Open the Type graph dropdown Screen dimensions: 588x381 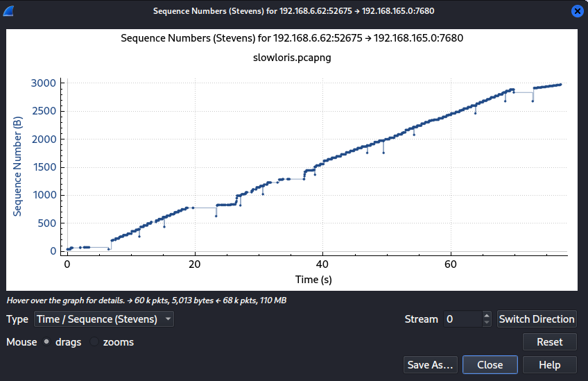103,319
